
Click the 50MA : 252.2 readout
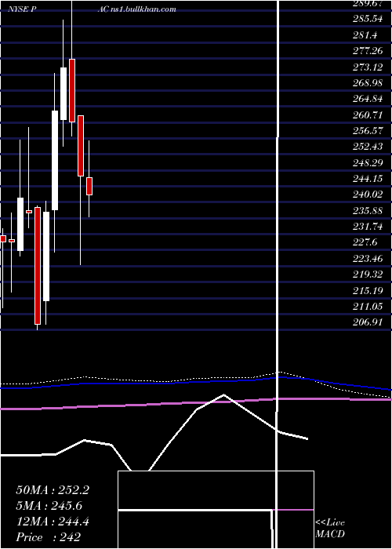point(53,490)
